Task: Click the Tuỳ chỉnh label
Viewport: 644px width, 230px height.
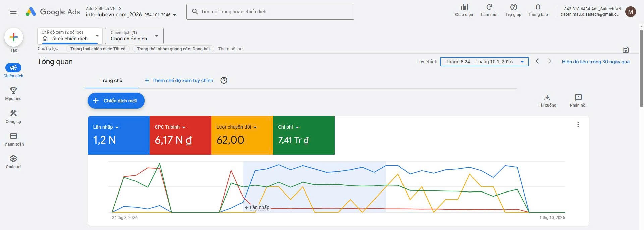Action: pyautogui.click(x=427, y=62)
